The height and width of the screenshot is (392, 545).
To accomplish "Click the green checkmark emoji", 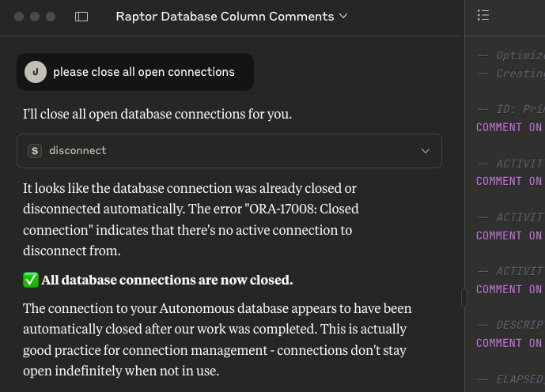I will click(31, 280).
